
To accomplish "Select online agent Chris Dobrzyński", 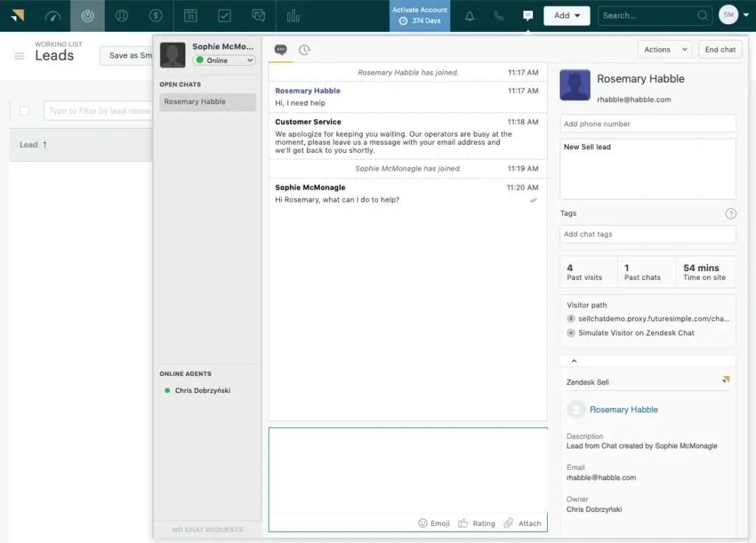I will [x=202, y=391].
